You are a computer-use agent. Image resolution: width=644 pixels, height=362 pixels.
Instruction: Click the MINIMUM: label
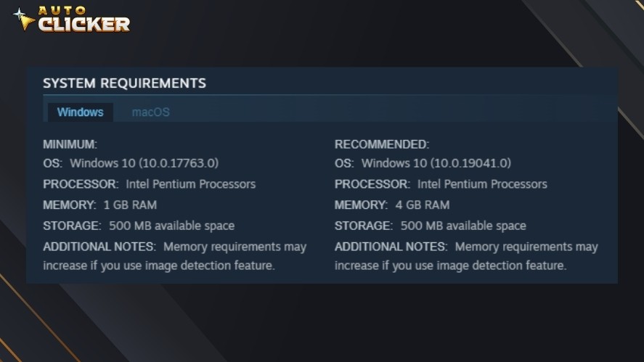coord(70,144)
